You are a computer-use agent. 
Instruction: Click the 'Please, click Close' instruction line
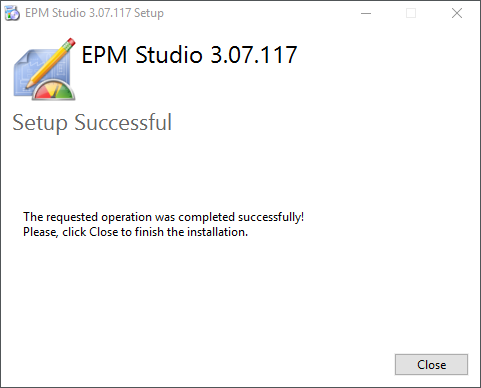[x=135, y=232]
